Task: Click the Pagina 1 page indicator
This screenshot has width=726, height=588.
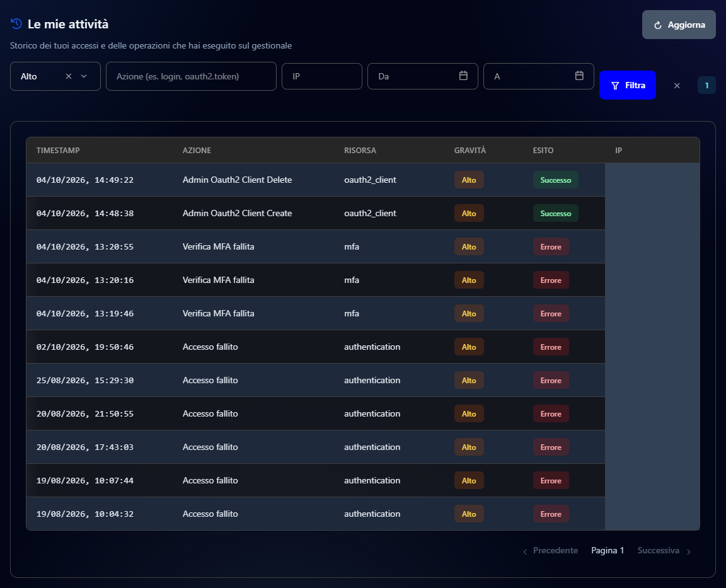Action: point(608,550)
